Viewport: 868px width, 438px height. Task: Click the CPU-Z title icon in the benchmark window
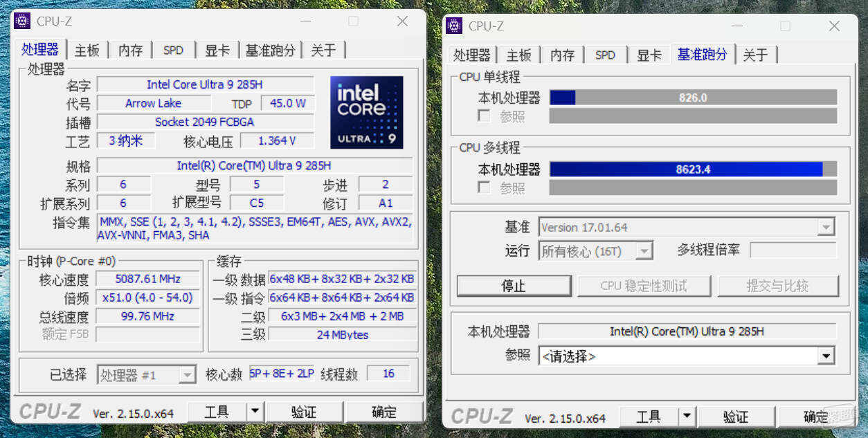[454, 26]
